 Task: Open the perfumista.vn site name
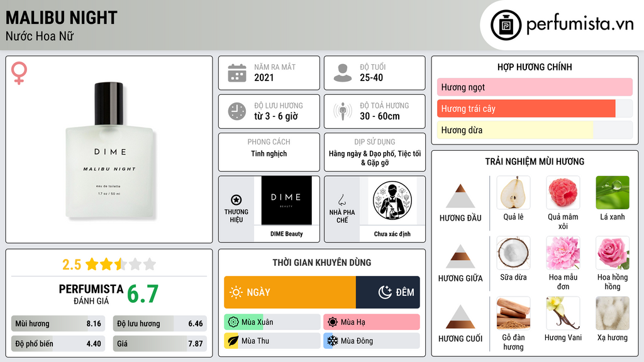point(580,25)
